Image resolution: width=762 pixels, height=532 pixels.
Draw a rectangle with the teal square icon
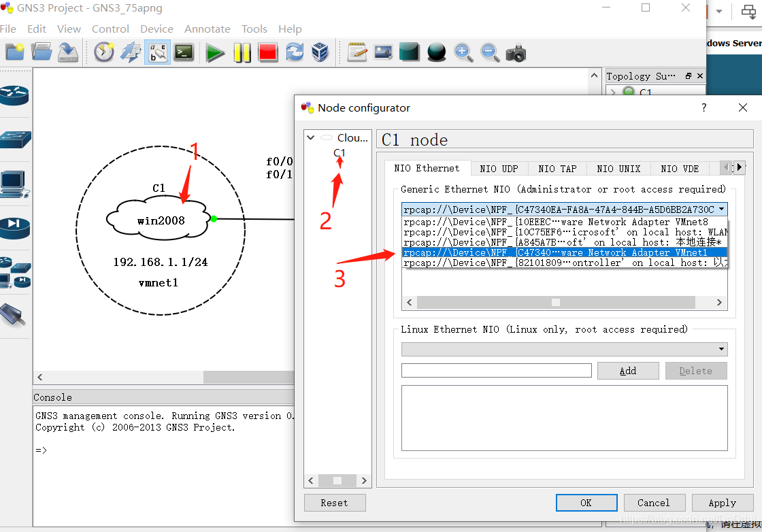point(409,52)
